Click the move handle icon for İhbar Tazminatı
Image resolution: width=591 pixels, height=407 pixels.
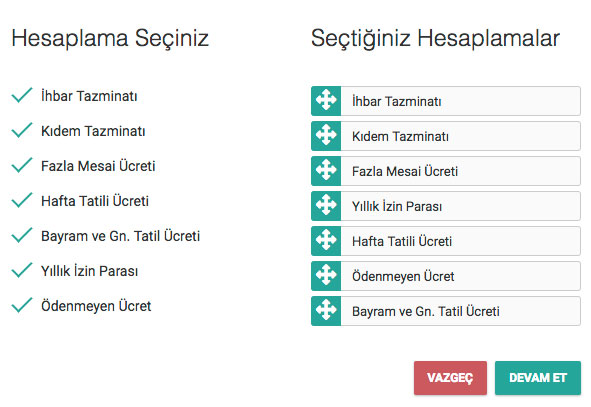pyautogui.click(x=326, y=101)
